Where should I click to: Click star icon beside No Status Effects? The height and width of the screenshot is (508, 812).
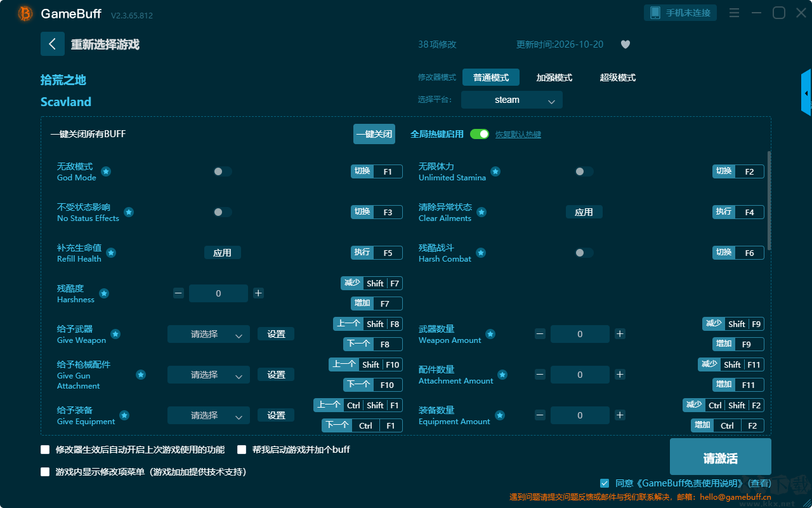[x=129, y=212]
